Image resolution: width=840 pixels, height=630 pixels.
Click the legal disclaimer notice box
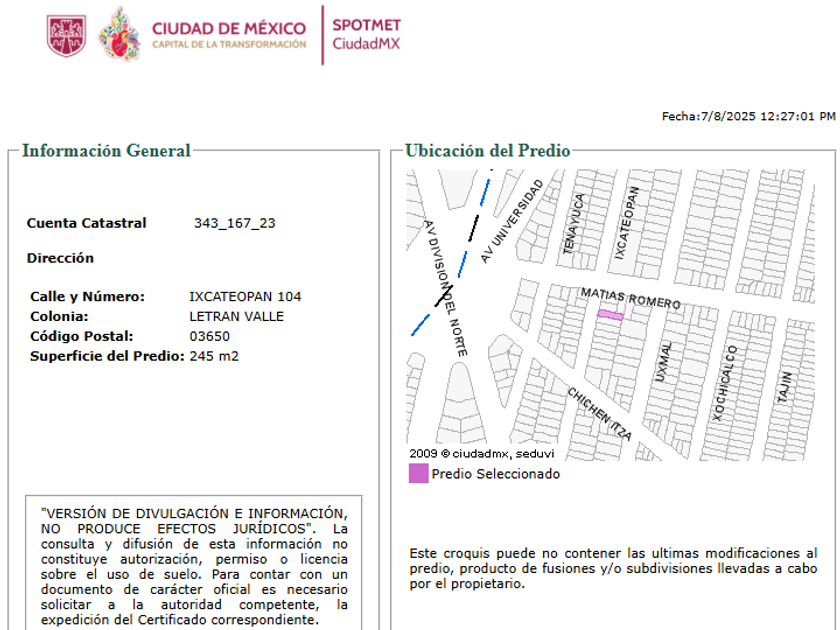(194, 562)
